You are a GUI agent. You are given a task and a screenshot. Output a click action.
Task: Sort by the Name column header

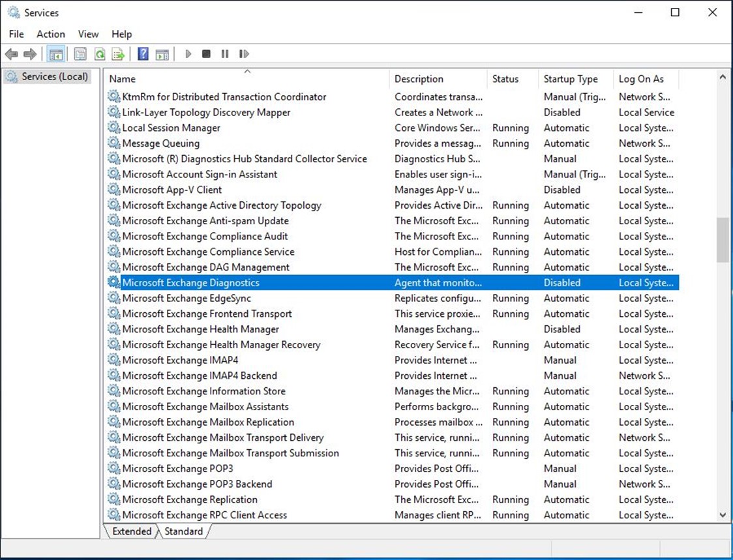click(246, 79)
